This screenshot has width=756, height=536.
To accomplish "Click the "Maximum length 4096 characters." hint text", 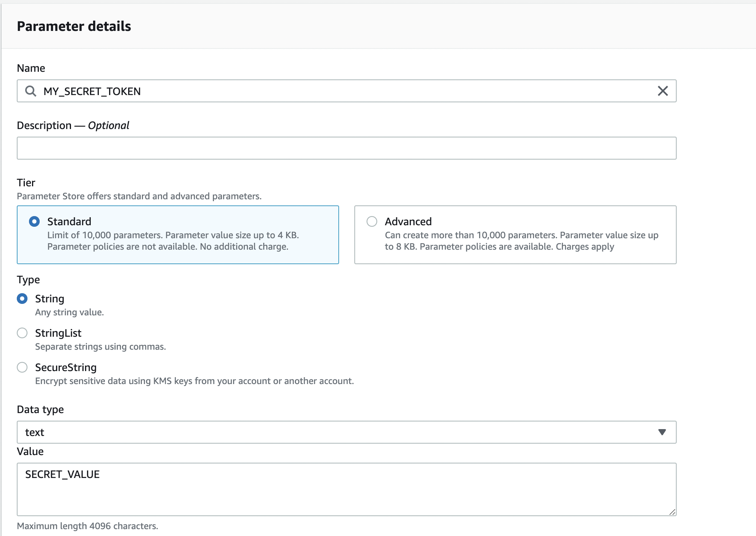I will point(87,526).
